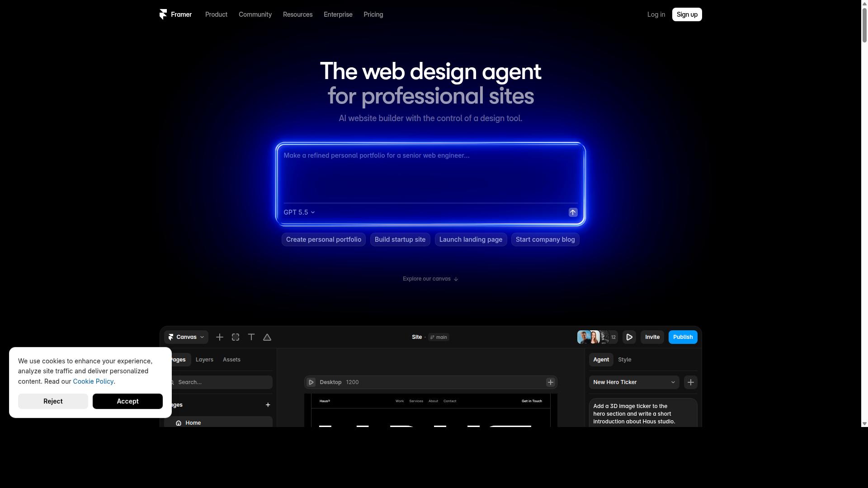The image size is (868, 488).
Task: Click the play icon beside Desktop label
Action: click(311, 382)
